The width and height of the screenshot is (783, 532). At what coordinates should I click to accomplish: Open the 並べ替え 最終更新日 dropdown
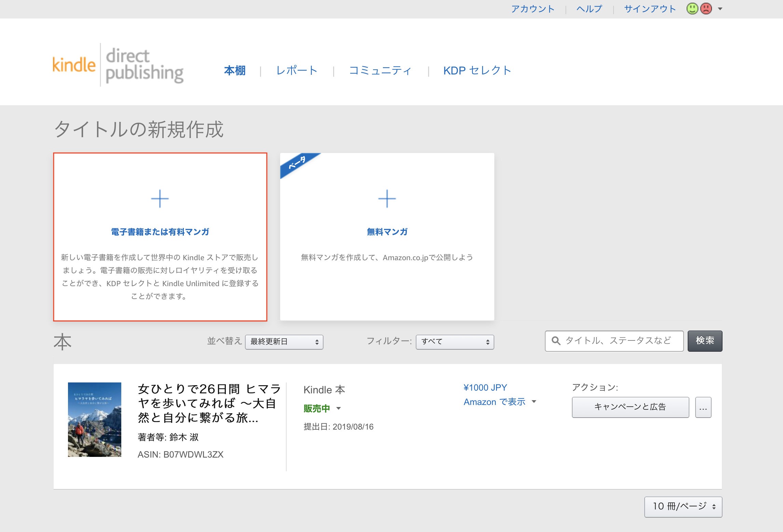click(x=284, y=342)
